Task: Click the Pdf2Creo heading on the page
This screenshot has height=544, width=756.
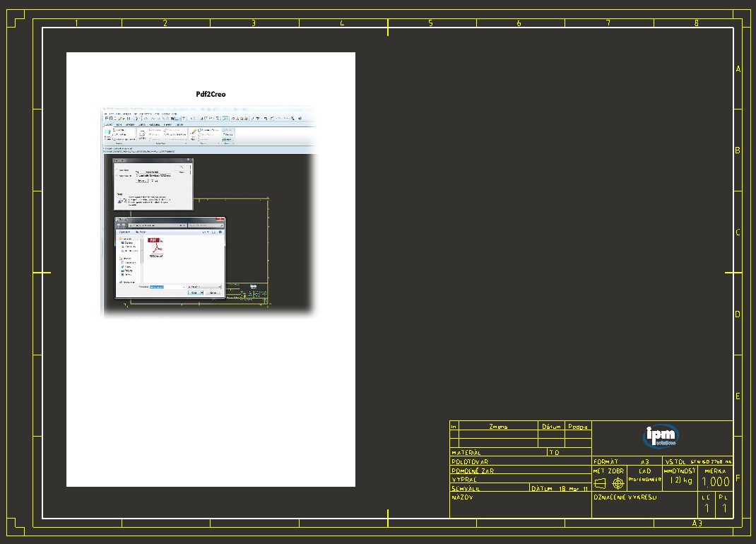Action: [211, 94]
